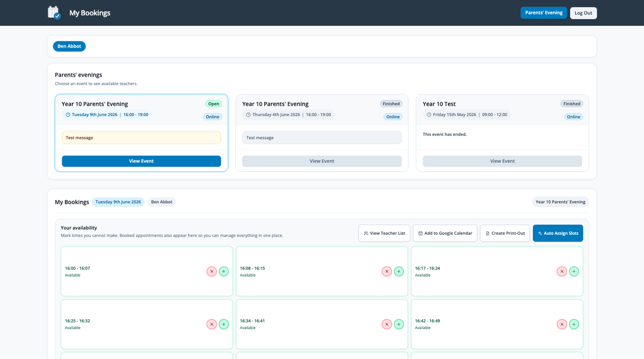
Task: Add a booking to the 16:17 - 16:24 slot
Action: tap(574, 271)
